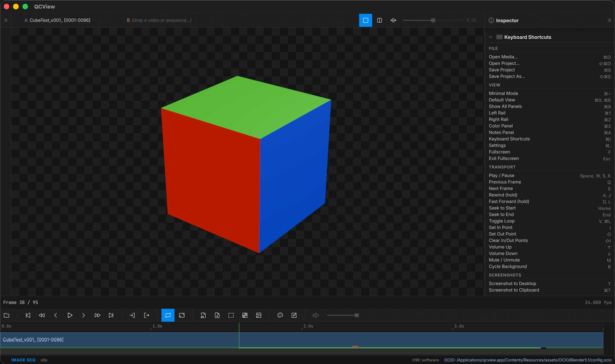
Task: Click Settings shortcut row
Action: coord(550,145)
